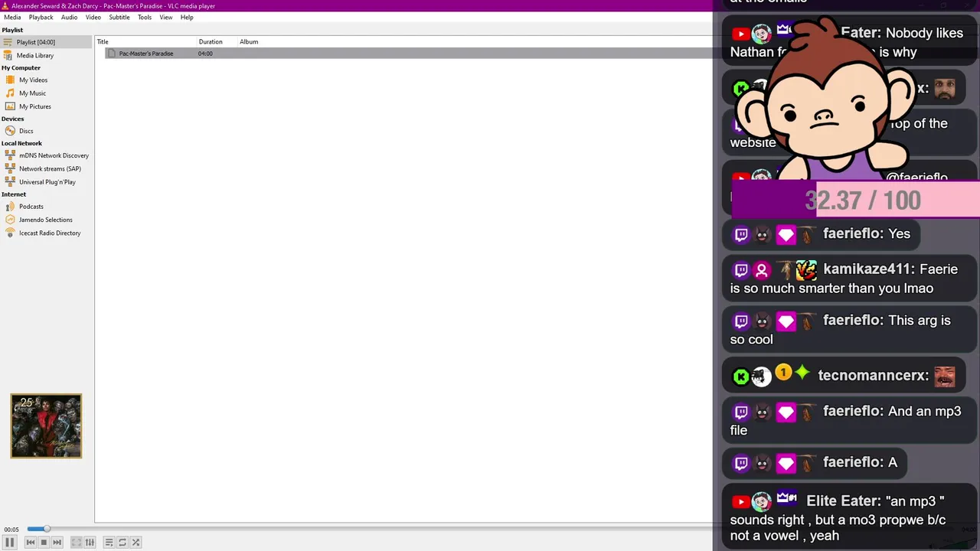This screenshot has width=980, height=551.
Task: Click the Jamendo Selections icon
Action: tap(10, 220)
